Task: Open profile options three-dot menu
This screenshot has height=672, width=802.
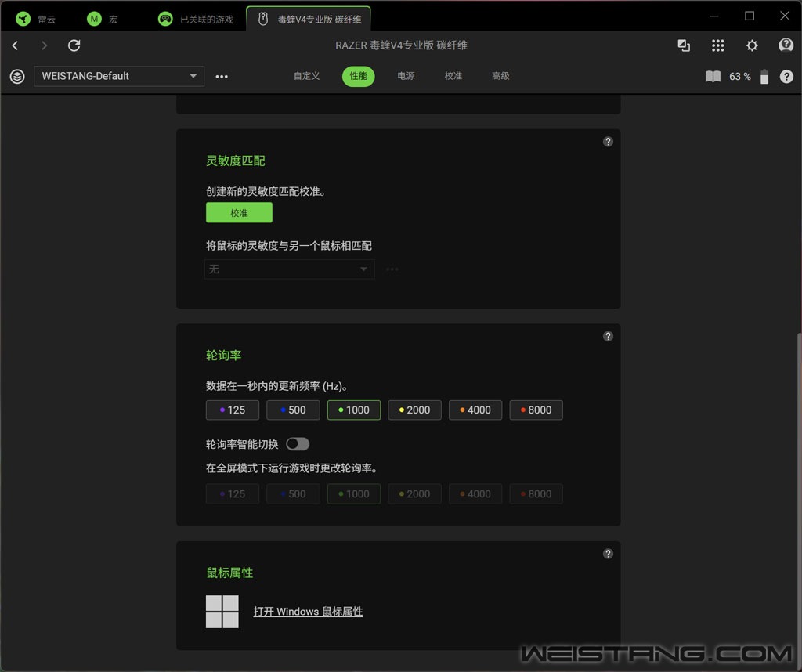Action: (x=222, y=76)
